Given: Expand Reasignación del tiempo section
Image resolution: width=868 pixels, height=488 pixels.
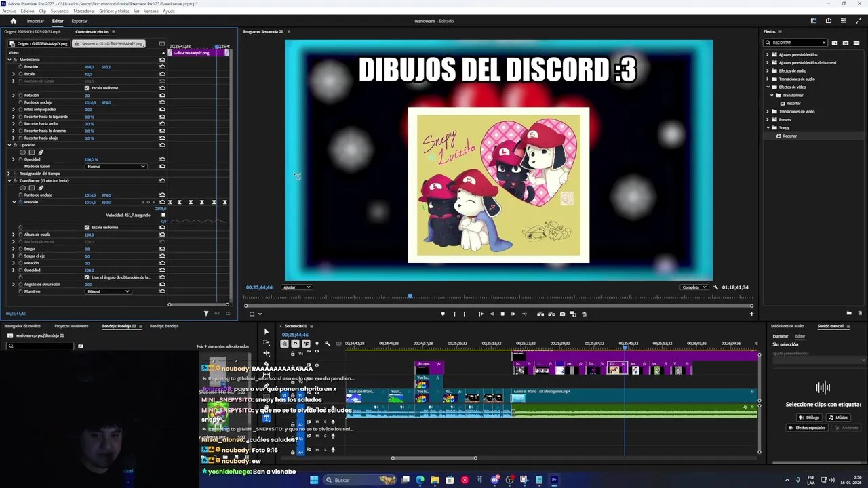Looking at the screenshot, I should (9, 174).
